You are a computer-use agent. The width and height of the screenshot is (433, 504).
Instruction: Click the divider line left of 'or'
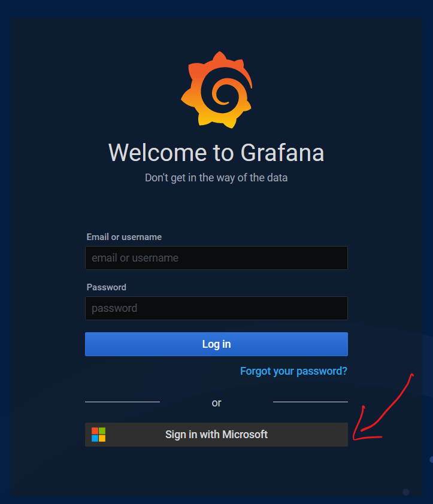click(x=122, y=402)
